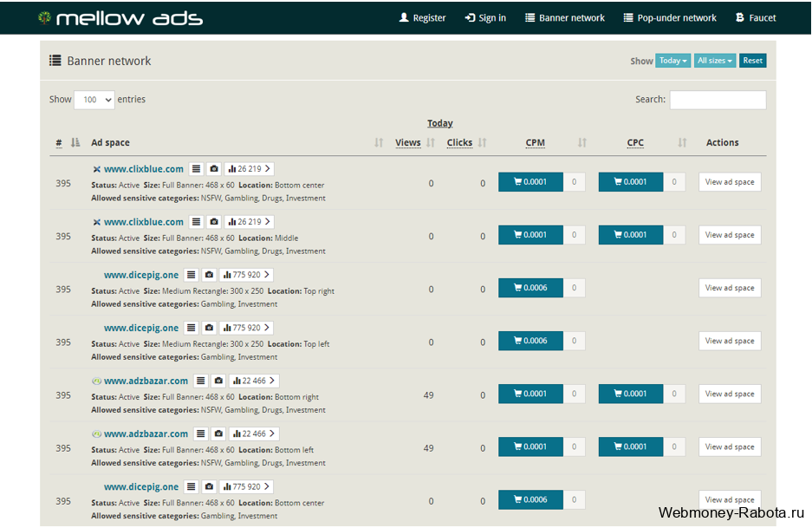812x528 pixels.
Task: Click camera icon on Bottom left adzbazar.com row
Action: 218,433
